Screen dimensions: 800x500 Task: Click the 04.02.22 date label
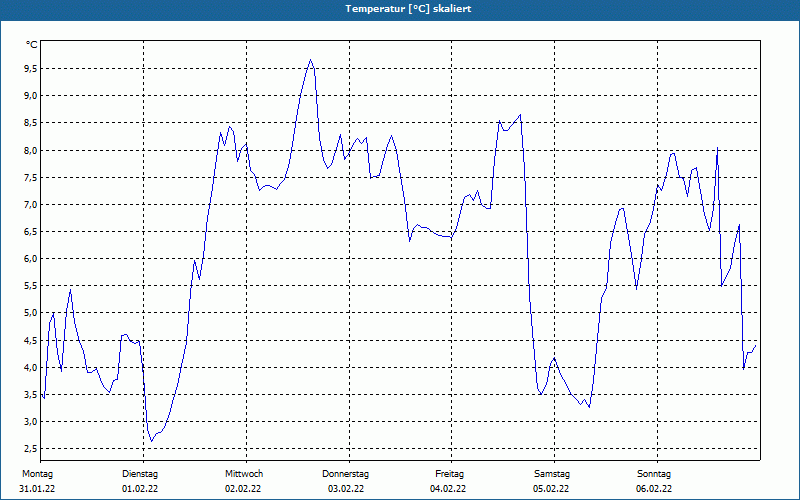[448, 489]
